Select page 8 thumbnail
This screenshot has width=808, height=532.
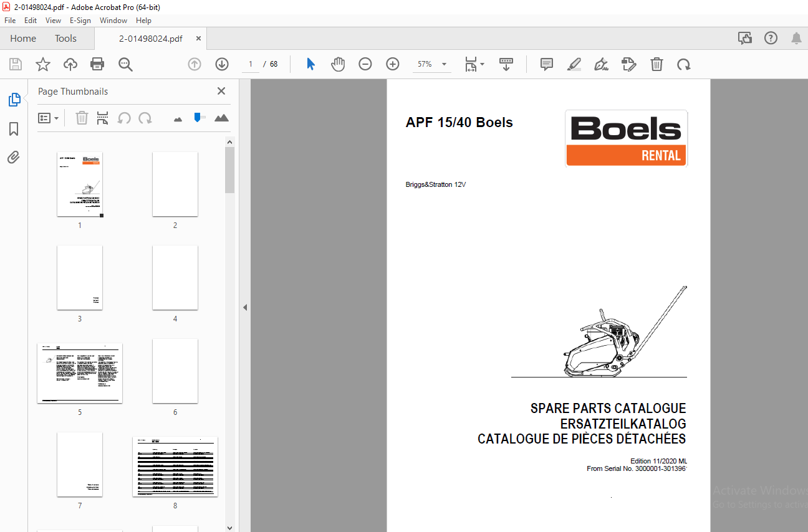[x=175, y=467]
